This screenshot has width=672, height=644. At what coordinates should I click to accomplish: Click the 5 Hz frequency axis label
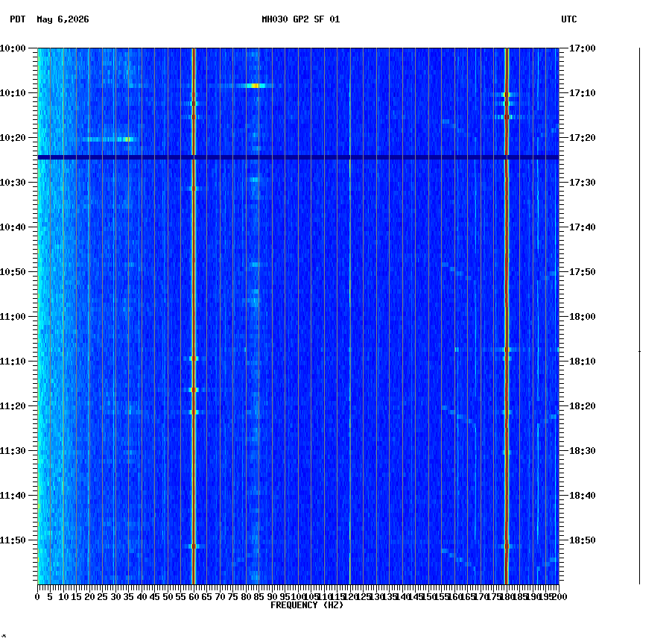[x=50, y=597]
